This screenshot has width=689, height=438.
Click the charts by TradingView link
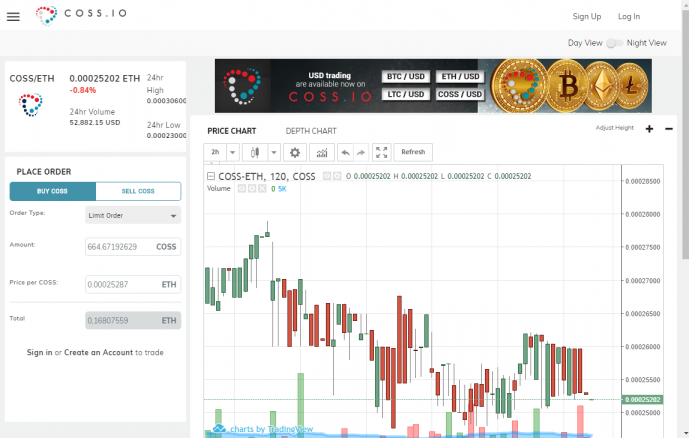tap(272, 429)
